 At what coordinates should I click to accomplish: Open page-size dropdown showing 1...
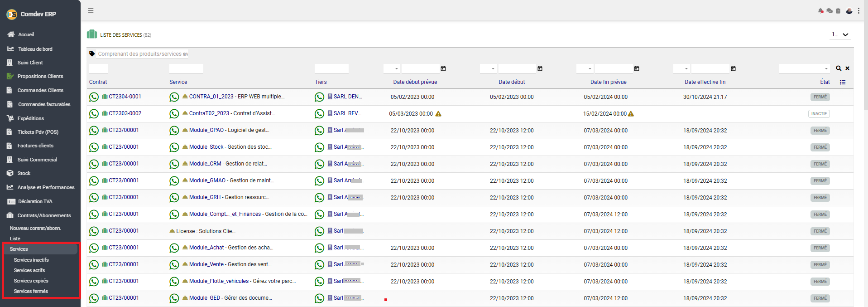pos(840,34)
